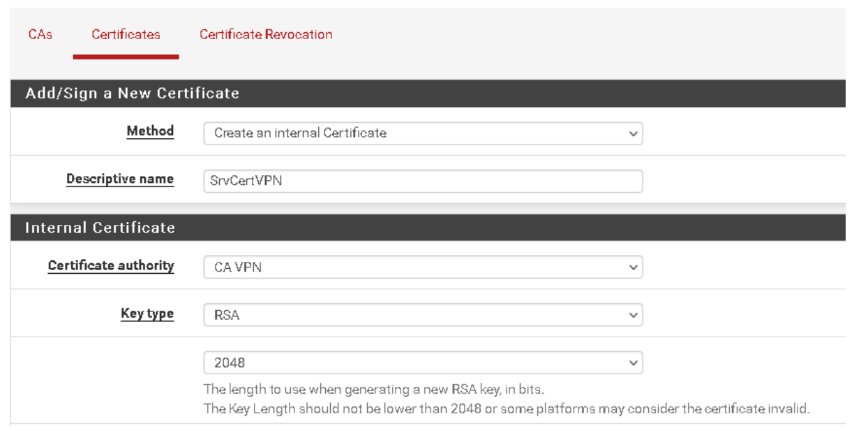Screen dimensions: 868x428
Task: Click the underlined Certificate authority label
Action: 111,265
